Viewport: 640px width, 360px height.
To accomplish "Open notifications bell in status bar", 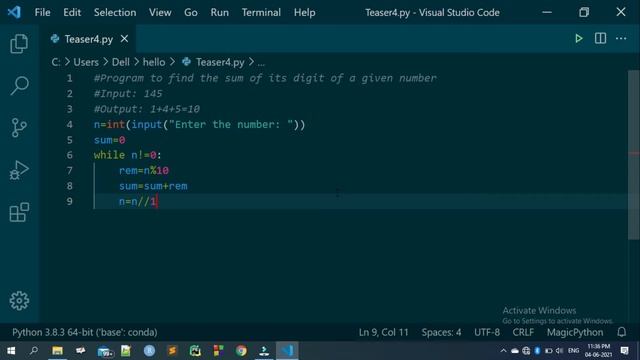I will pyautogui.click(x=621, y=332).
